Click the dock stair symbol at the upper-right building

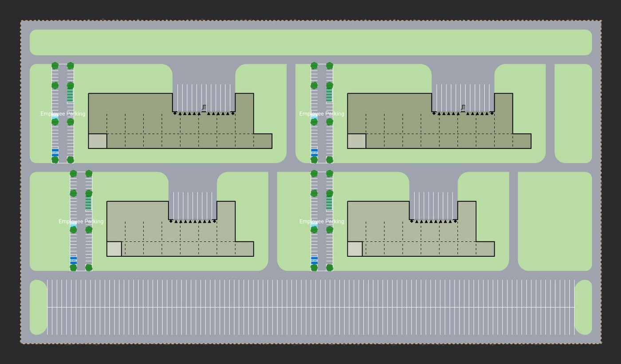pos(463,108)
